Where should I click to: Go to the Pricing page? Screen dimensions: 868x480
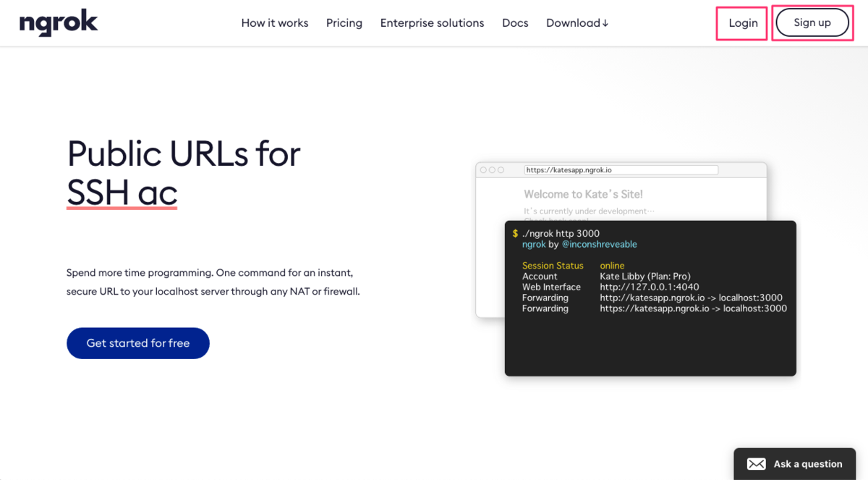[x=344, y=23]
